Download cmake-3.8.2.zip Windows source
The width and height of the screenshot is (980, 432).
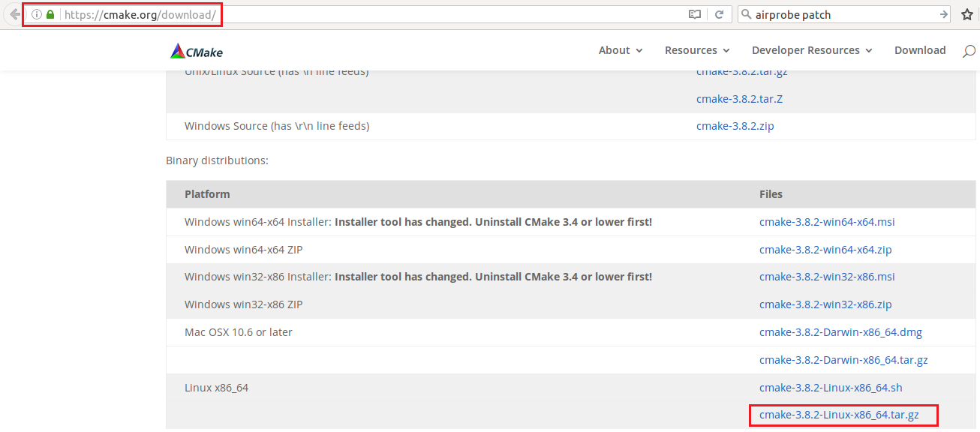pyautogui.click(x=735, y=126)
